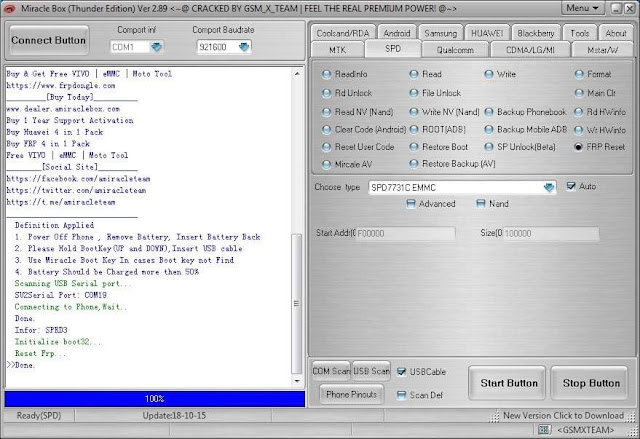This screenshot has width=640, height=439.
Task: Select the Rd Unlock radio option
Action: point(347,93)
